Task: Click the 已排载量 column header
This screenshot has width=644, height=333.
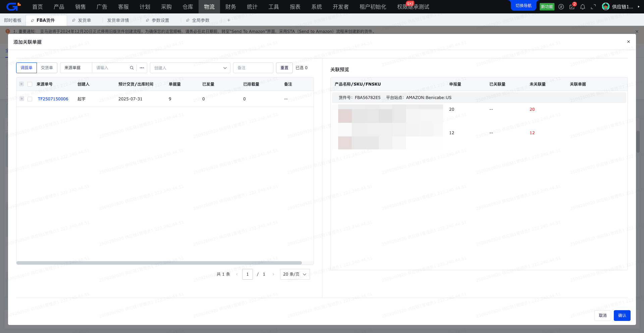Action: point(251,84)
